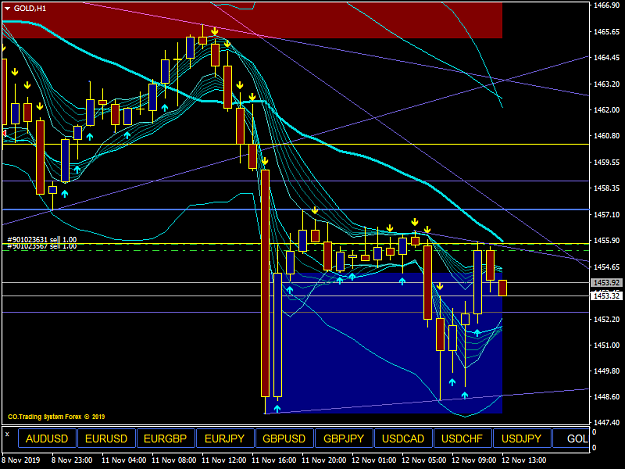The height and width of the screenshot is (469, 625).
Task: Switch chart to GBPUSD symbol button
Action: 284,438
